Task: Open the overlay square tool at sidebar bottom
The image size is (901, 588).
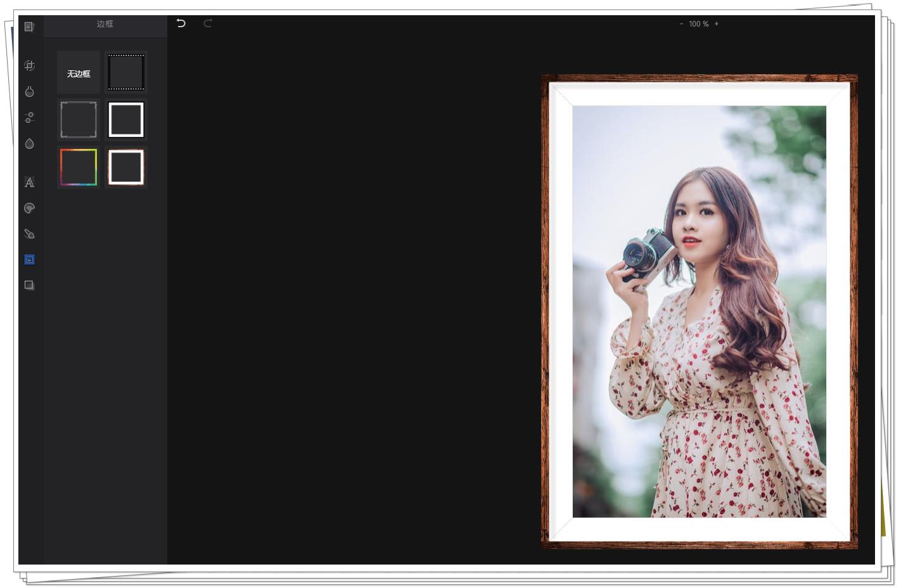Action: 29,285
